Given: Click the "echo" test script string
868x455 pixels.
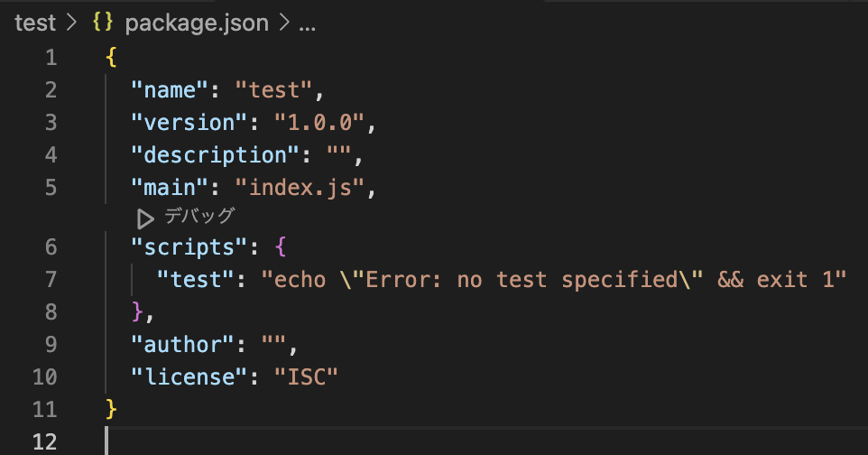Looking at the screenshot, I should click(x=554, y=279).
